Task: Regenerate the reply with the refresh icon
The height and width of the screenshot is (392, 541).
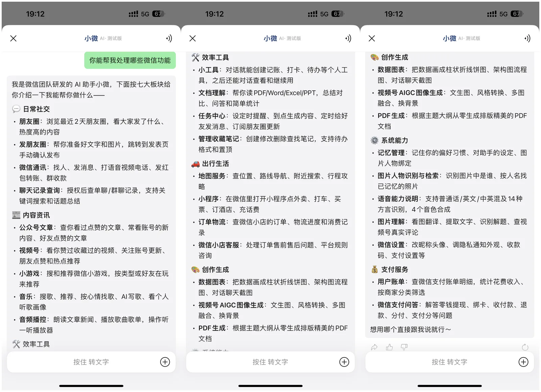Action: coord(525,347)
